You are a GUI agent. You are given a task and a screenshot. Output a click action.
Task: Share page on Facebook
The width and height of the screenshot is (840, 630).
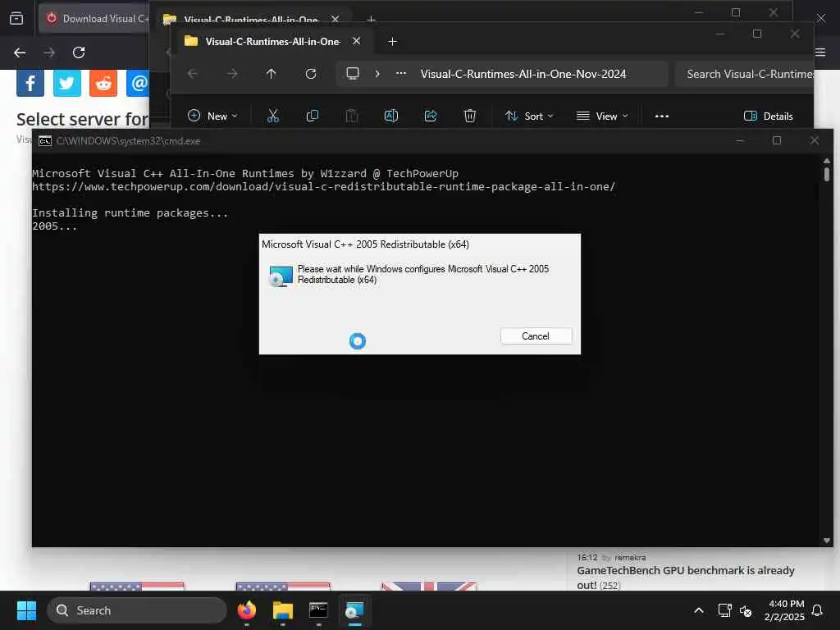coord(30,83)
